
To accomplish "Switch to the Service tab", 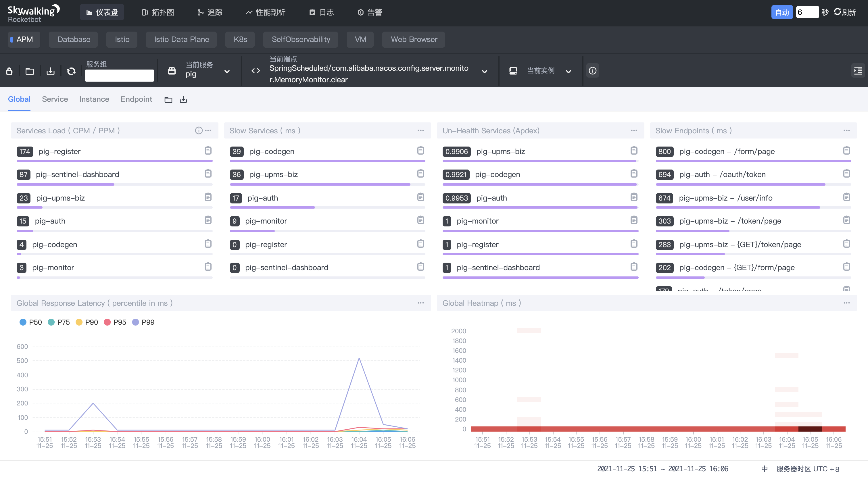I will [x=55, y=99].
